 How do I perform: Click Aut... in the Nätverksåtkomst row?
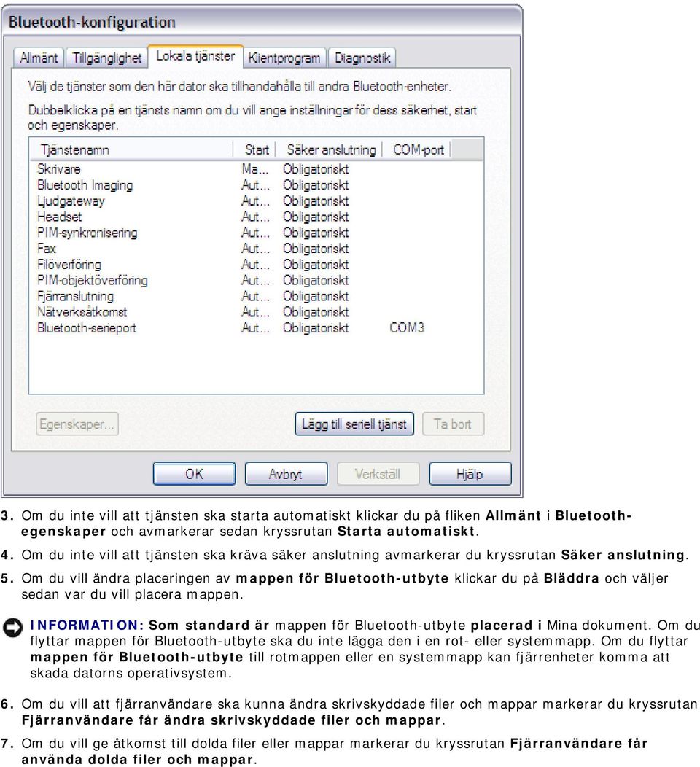click(255, 312)
